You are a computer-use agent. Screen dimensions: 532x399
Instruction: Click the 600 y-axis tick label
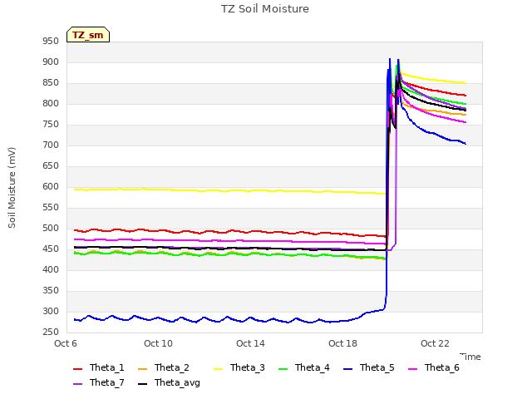[51, 186]
